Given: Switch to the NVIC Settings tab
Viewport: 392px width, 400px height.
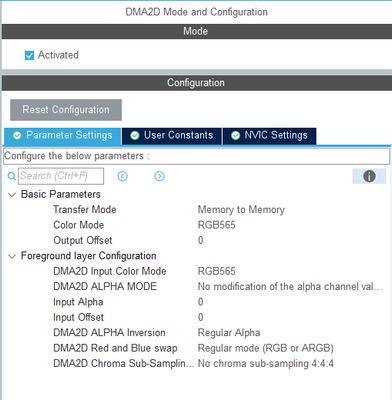Looking at the screenshot, I should tap(269, 136).
